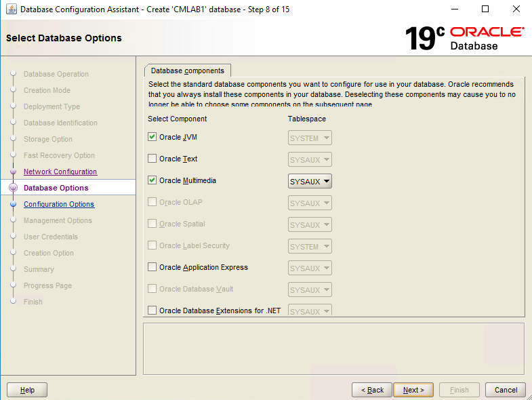Open the Database Vault tablespace dropdown
Viewport: 532px width, 400px height.
click(x=310, y=290)
